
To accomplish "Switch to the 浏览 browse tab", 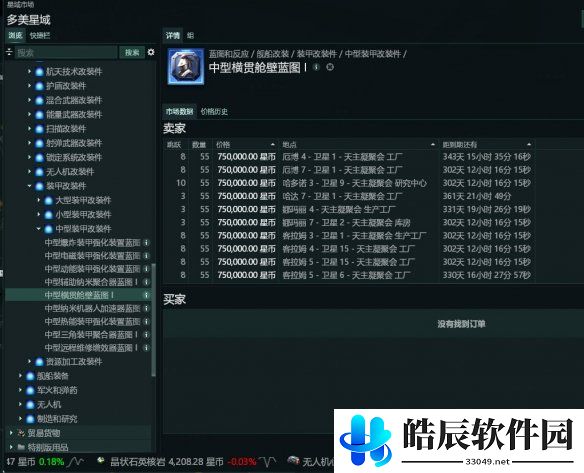I will pos(15,35).
